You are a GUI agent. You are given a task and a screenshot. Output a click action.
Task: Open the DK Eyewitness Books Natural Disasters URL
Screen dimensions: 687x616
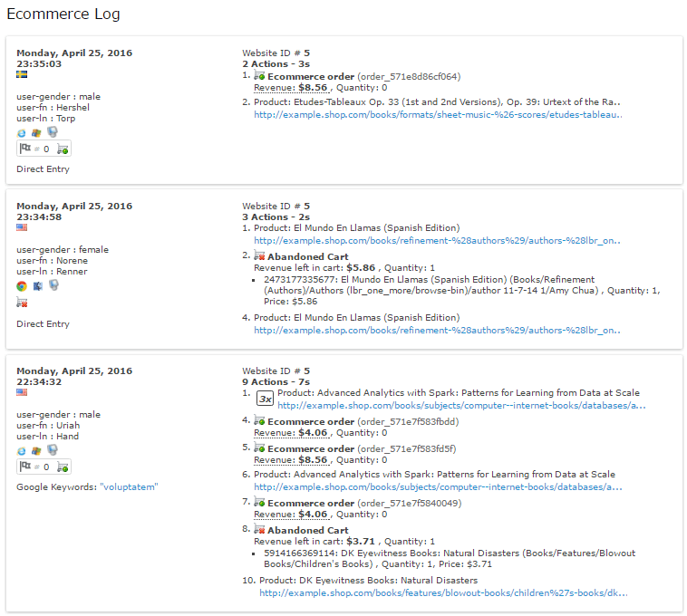click(443, 593)
